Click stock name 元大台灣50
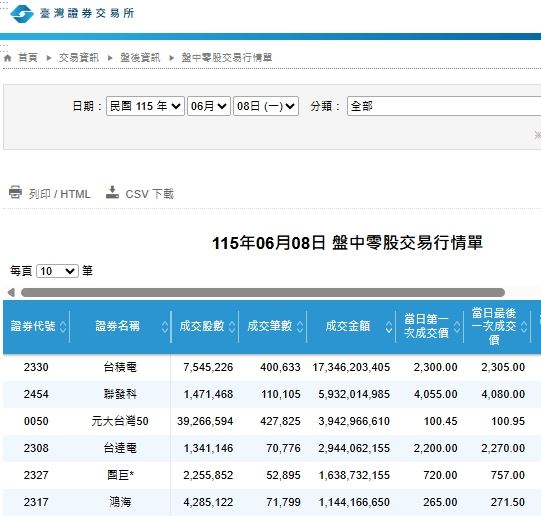The height and width of the screenshot is (516, 541). (x=120, y=421)
